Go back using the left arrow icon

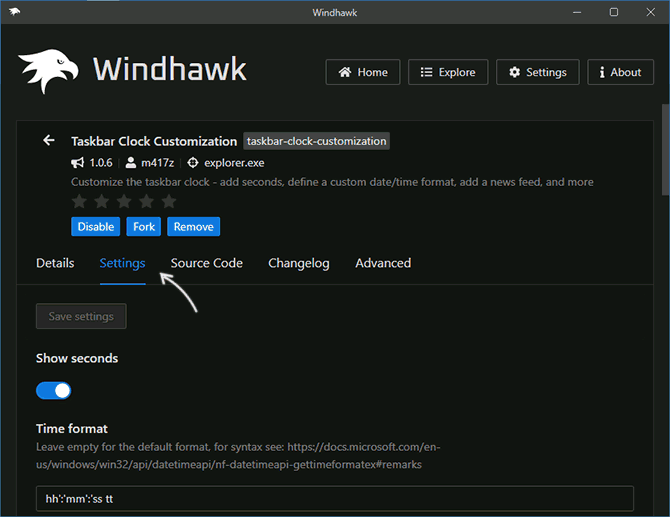pos(49,140)
